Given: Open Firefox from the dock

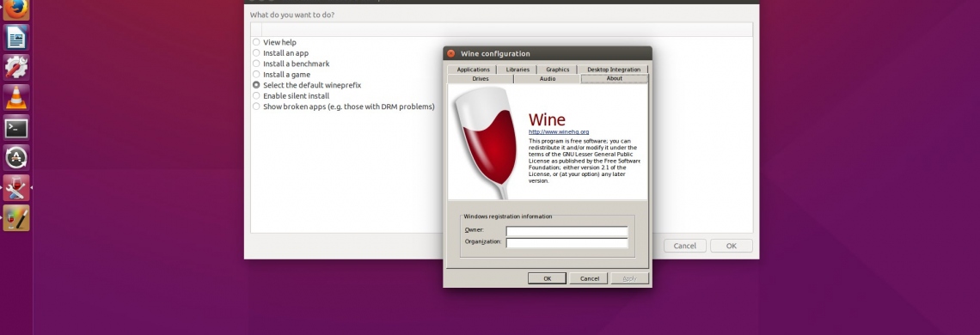Looking at the screenshot, I should (x=16, y=9).
